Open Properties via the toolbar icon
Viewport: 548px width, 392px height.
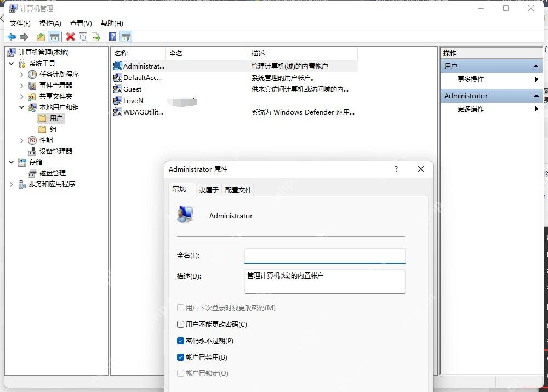(x=83, y=37)
